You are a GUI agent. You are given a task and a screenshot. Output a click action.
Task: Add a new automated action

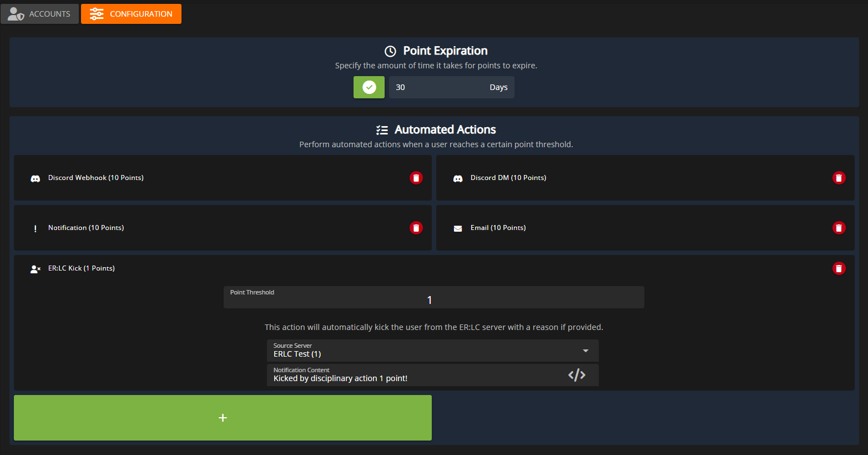[x=223, y=418]
